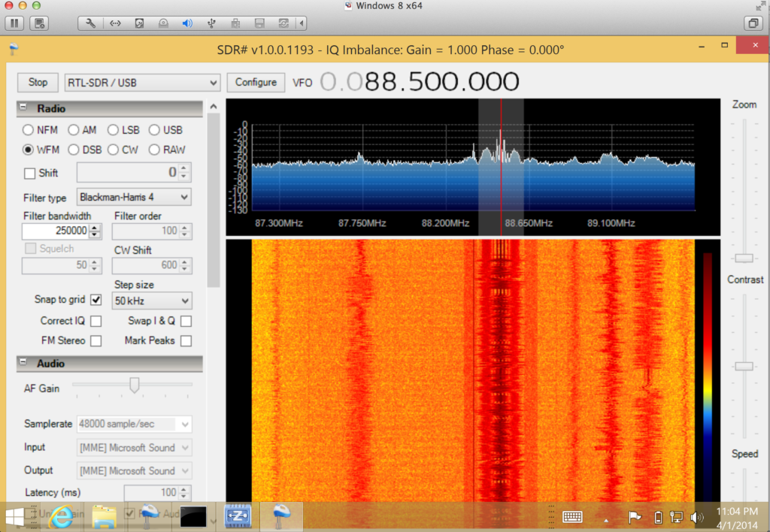Collapse the Audio panel
This screenshot has width=770, height=532.
coord(23,362)
